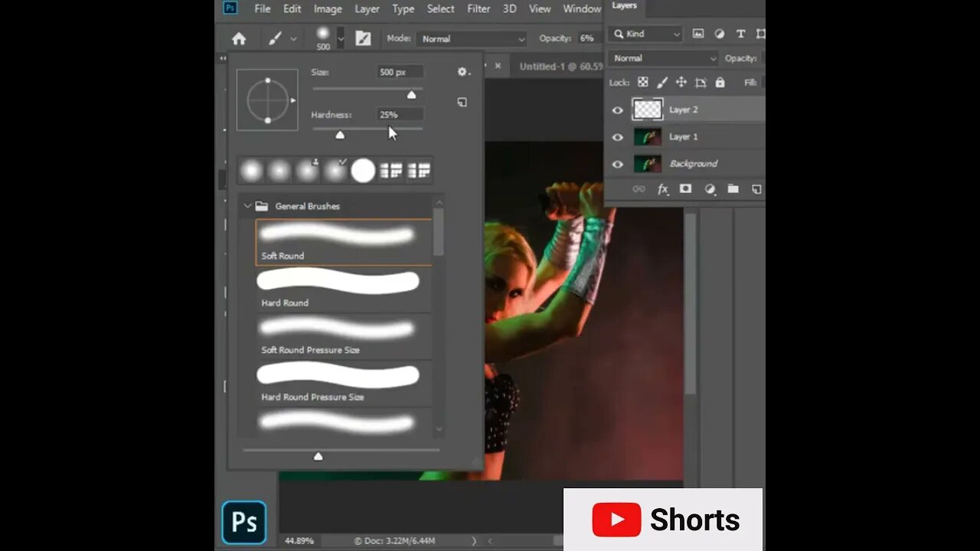
Task: Hide Layer 1 with its eye icon
Action: pos(618,137)
